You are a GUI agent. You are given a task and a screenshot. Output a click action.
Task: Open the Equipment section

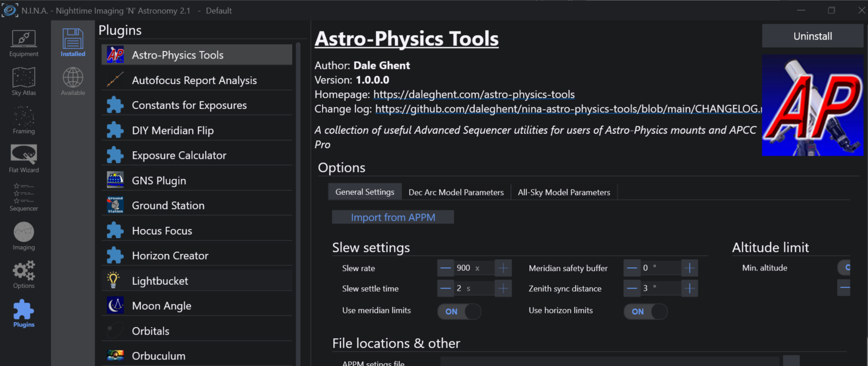point(24,43)
